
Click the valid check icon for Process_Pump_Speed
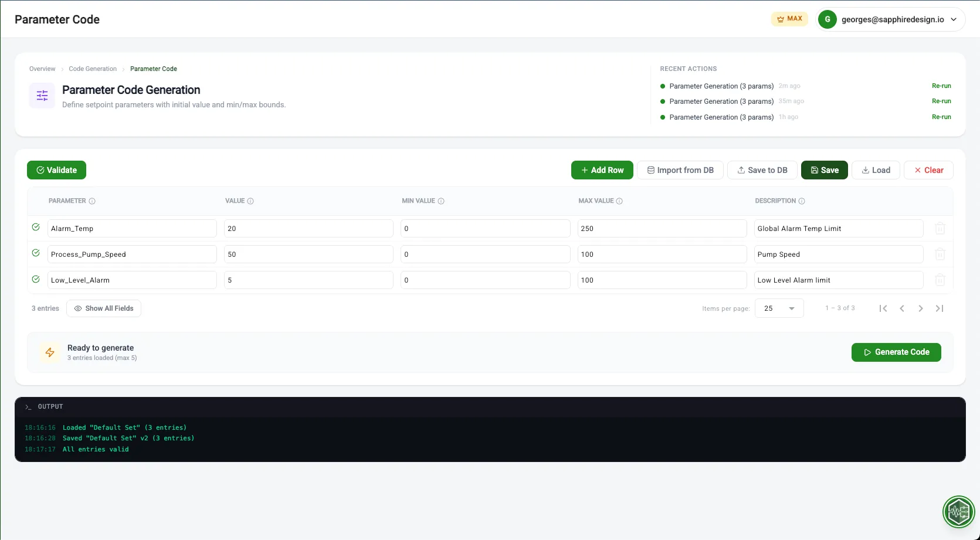[36, 253]
